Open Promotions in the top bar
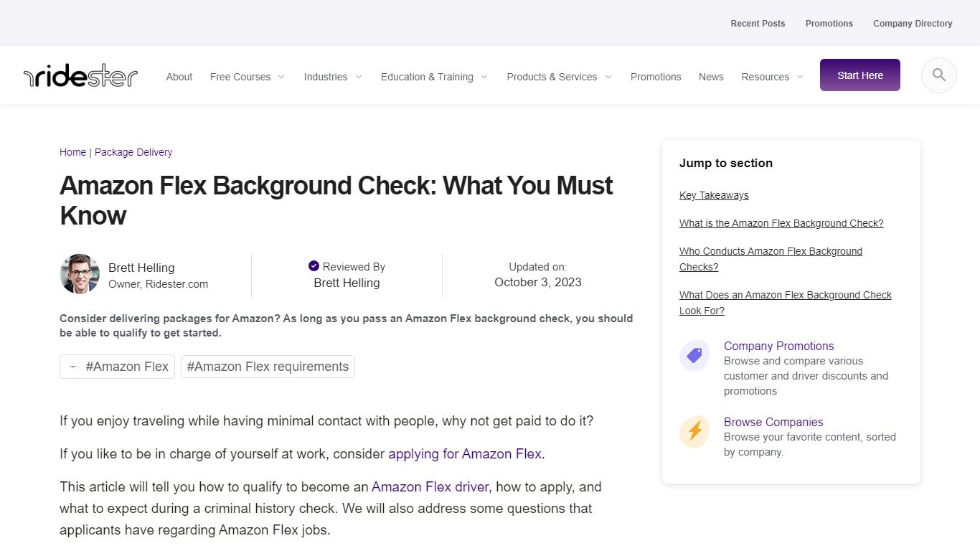Viewport: 980px width, 551px height. coord(829,24)
